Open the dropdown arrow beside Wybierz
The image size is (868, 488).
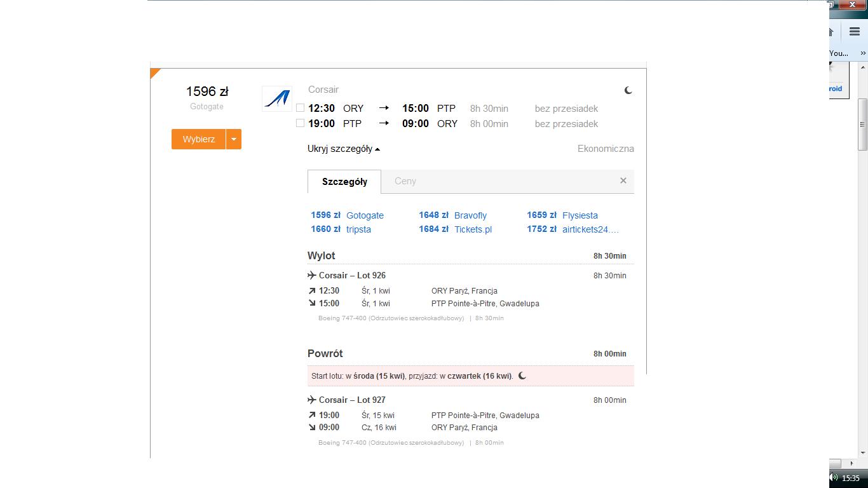234,139
